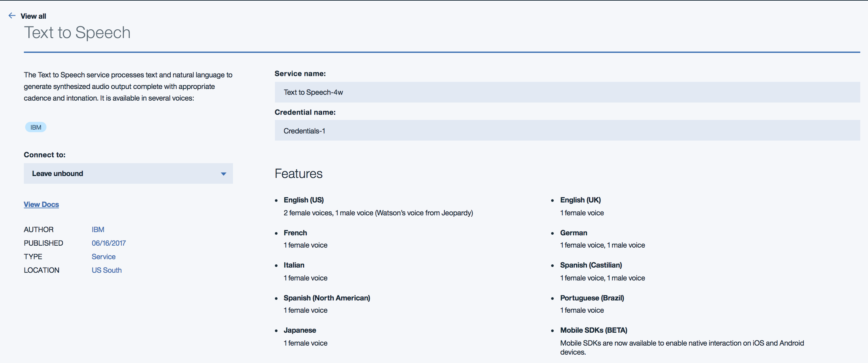
Task: Select the Spanish (Castilian) feature title
Action: tap(591, 265)
